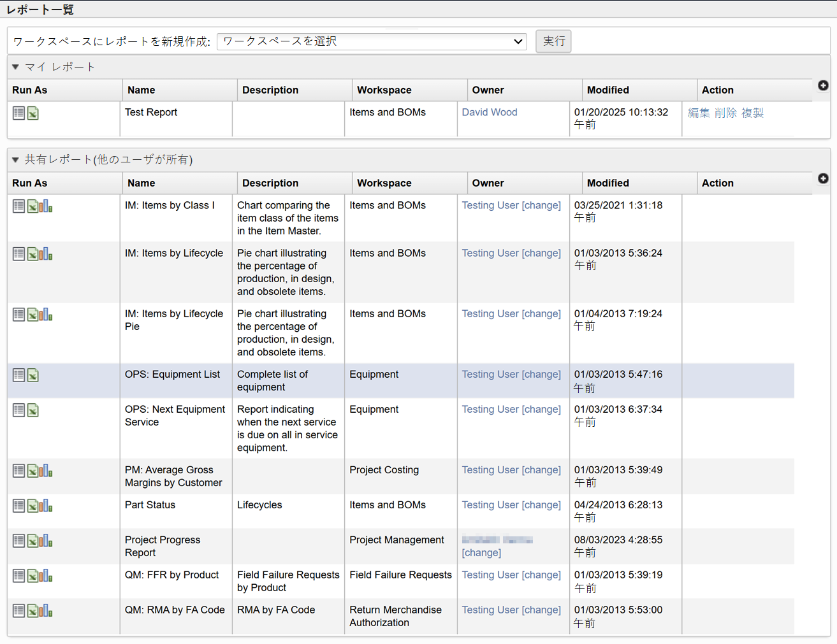The width and height of the screenshot is (837, 644).
Task: Open Testing User link for QM: RMA by FA Code
Action: tap(490, 610)
